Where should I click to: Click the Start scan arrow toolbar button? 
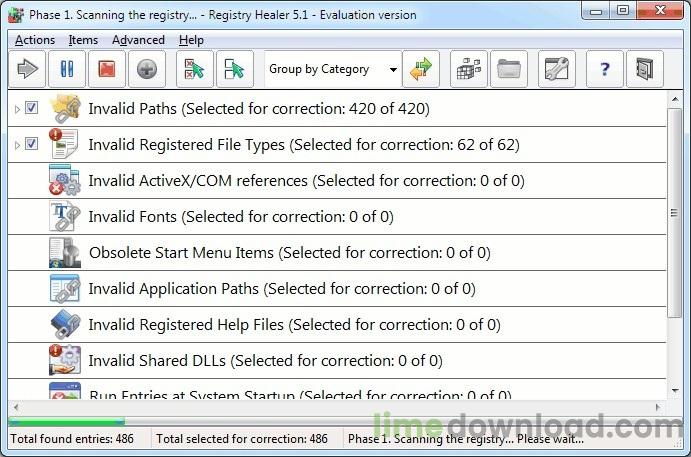(27, 69)
